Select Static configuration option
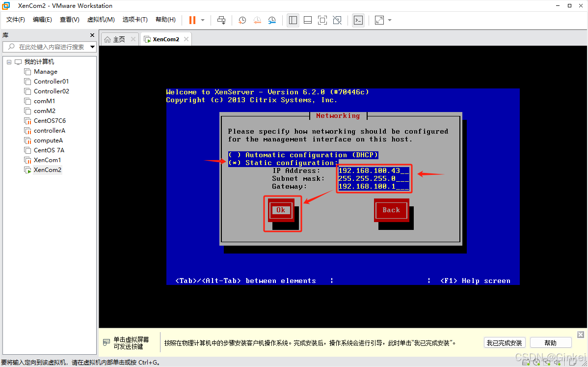This screenshot has height=367, width=588. [x=283, y=163]
